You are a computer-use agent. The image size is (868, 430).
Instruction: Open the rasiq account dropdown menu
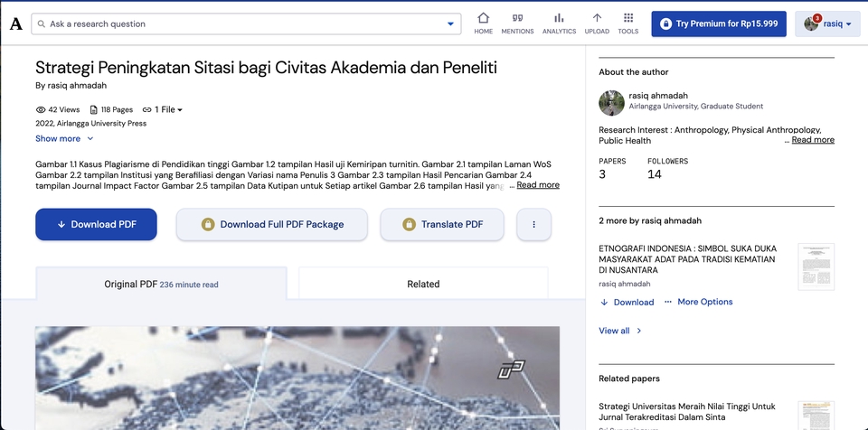pyautogui.click(x=826, y=24)
